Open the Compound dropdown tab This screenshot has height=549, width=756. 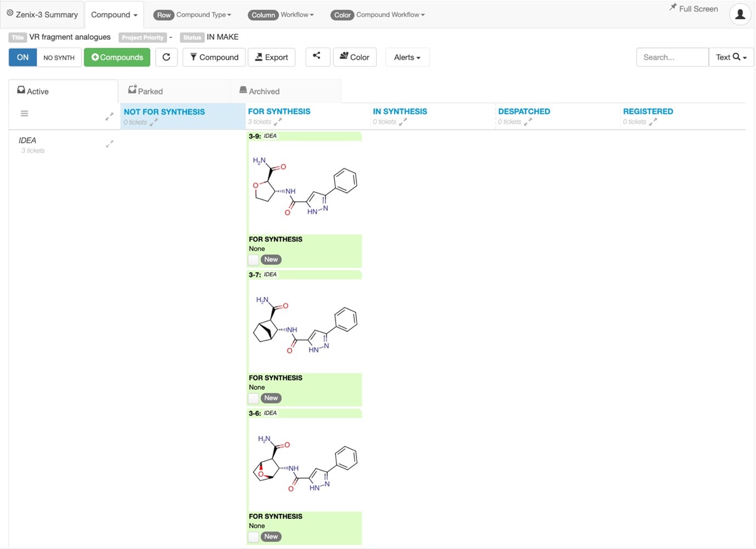point(114,15)
